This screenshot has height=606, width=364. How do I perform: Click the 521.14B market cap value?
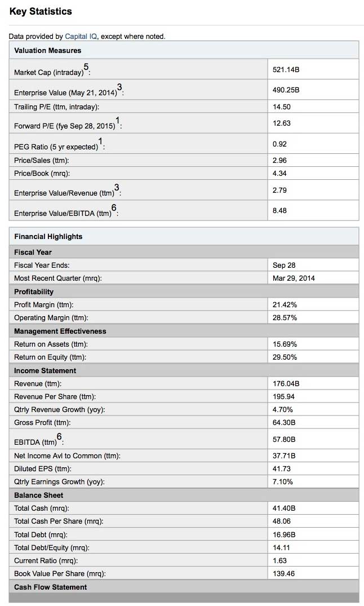pyautogui.click(x=286, y=69)
